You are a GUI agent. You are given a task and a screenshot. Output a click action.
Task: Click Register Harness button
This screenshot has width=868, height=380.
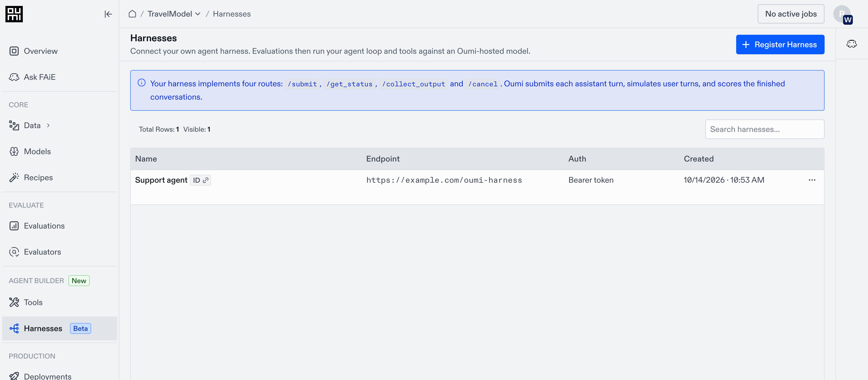click(780, 45)
